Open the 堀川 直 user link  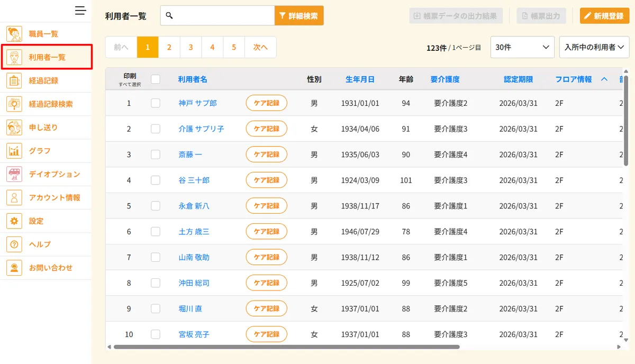[190, 308]
